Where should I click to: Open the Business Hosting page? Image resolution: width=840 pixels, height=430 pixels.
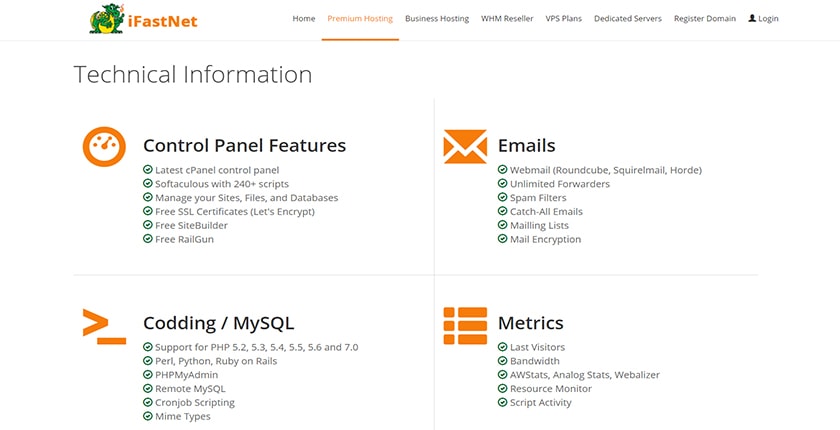coord(437,19)
